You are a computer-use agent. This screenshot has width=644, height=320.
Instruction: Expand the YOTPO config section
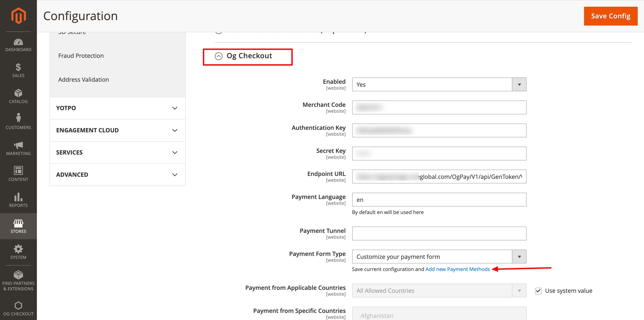click(117, 108)
